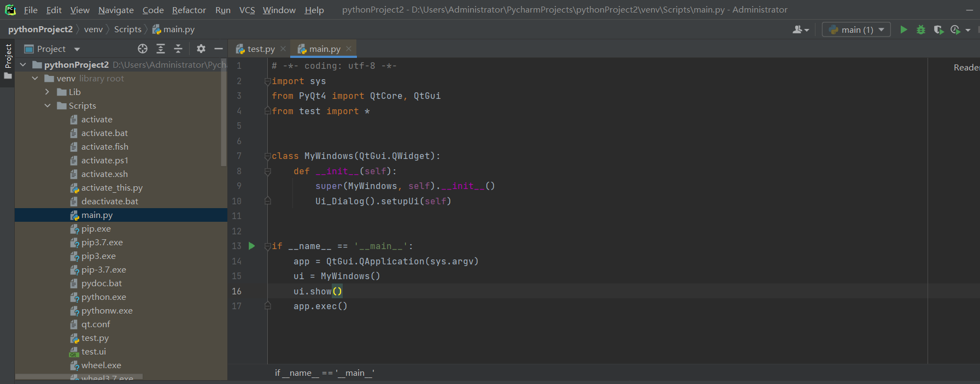Click the Reader mode label
The image size is (980, 384).
(x=966, y=67)
